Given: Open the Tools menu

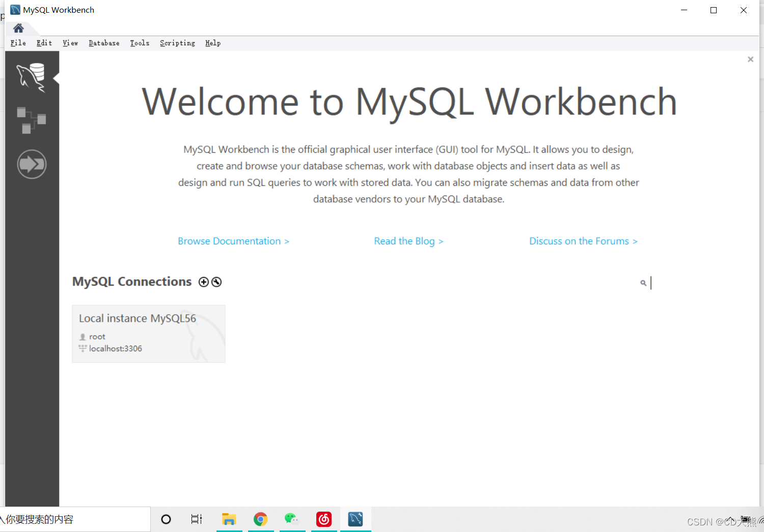Looking at the screenshot, I should (140, 43).
